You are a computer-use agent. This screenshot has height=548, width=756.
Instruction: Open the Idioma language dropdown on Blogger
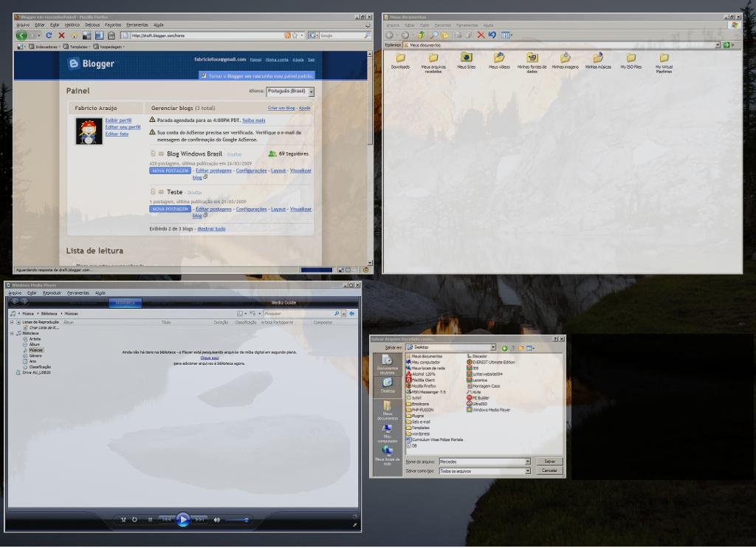click(289, 91)
